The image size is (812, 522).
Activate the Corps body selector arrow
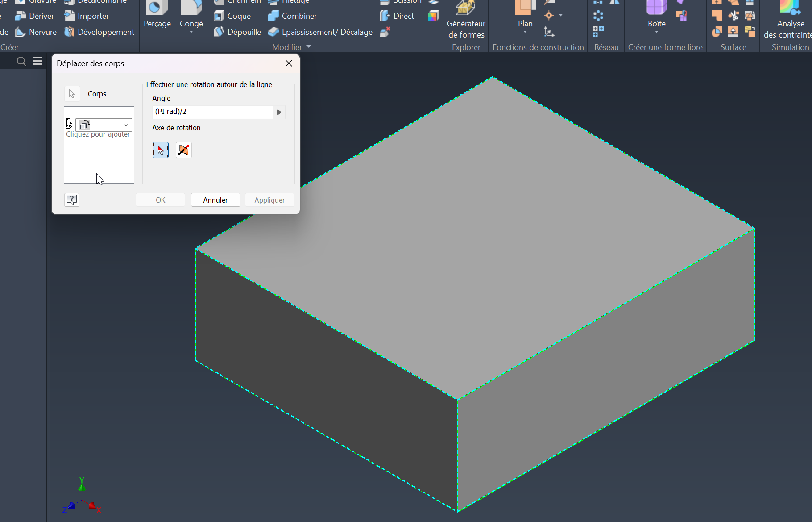coord(71,93)
